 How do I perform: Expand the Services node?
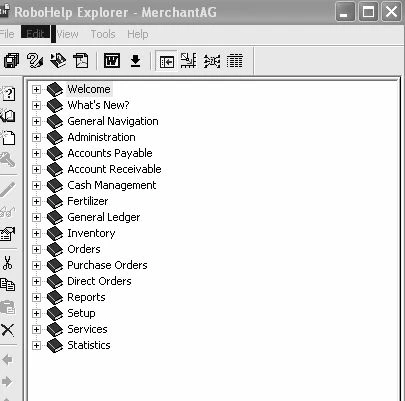(36, 329)
